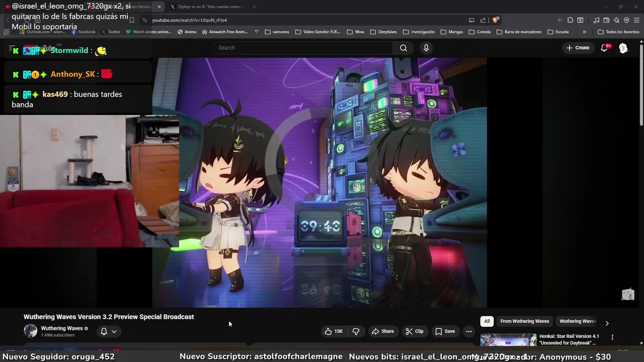This screenshot has height=362, width=644.
Task: Open the Escuela bookmark folder
Action: click(x=558, y=32)
